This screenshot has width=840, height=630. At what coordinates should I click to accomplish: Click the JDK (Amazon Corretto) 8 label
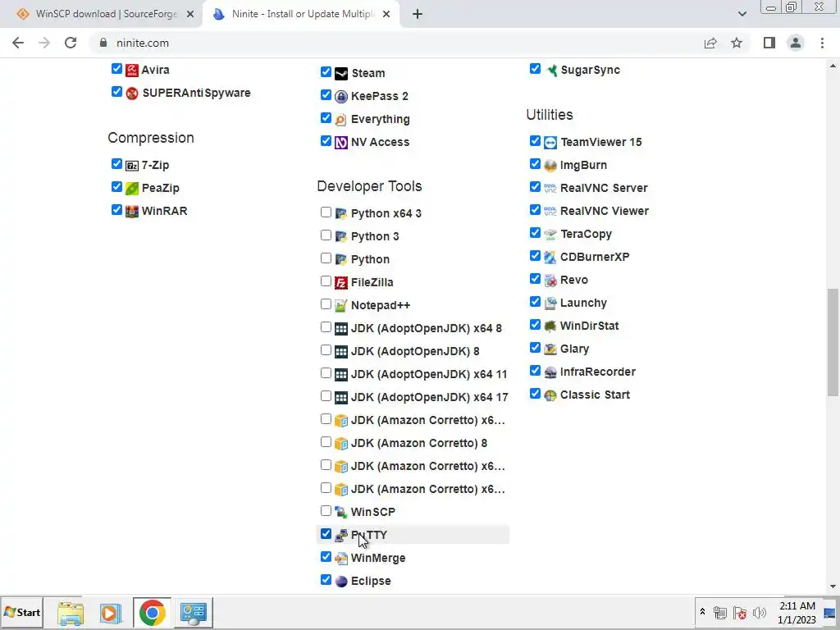click(x=419, y=443)
